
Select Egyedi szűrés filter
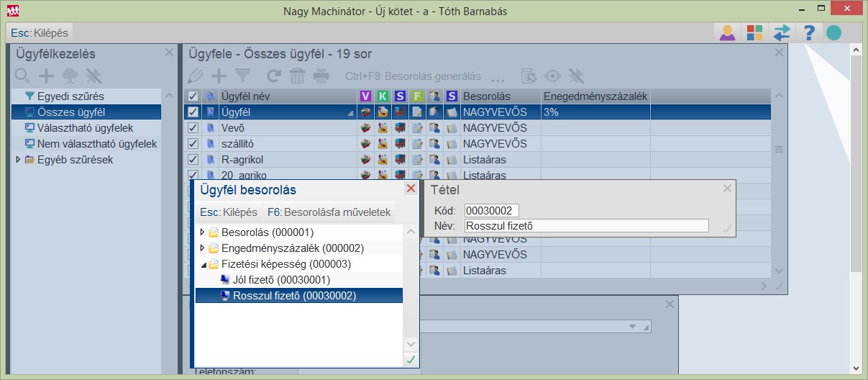tap(86, 96)
